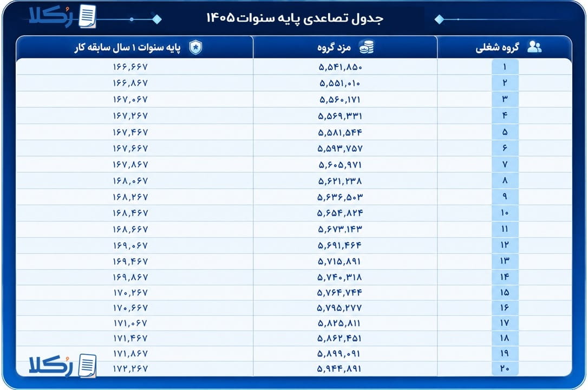Click seniority base value ۱۶۷,۲۶۷
Screen dimensions: 588x390
point(130,116)
